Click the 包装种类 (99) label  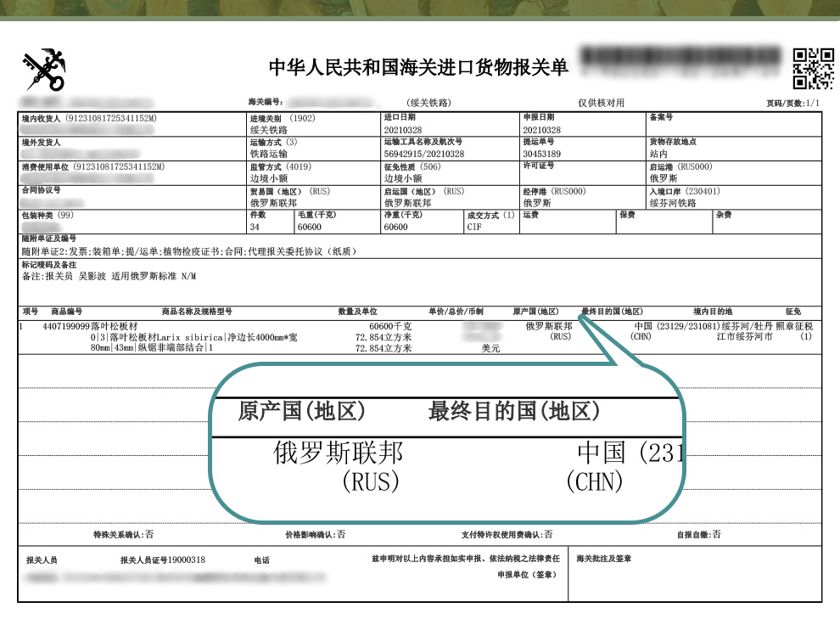48,216
